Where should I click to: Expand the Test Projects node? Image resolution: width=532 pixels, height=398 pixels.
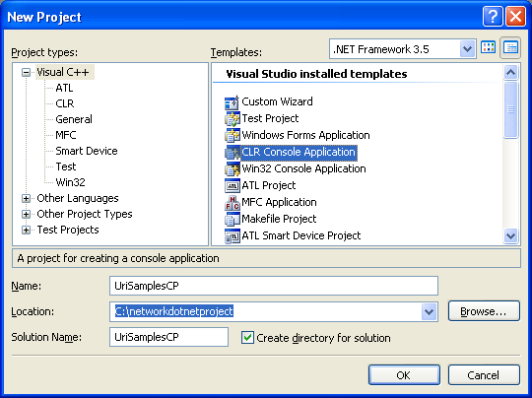point(26,230)
